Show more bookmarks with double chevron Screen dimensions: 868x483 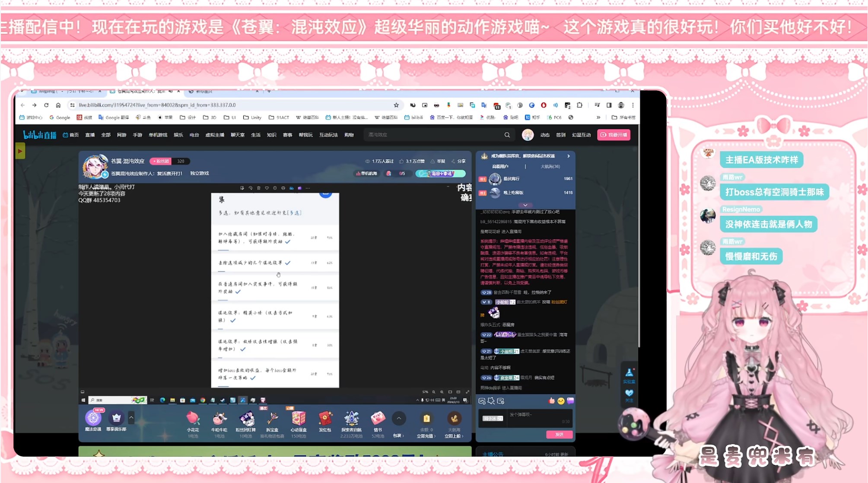click(x=598, y=118)
